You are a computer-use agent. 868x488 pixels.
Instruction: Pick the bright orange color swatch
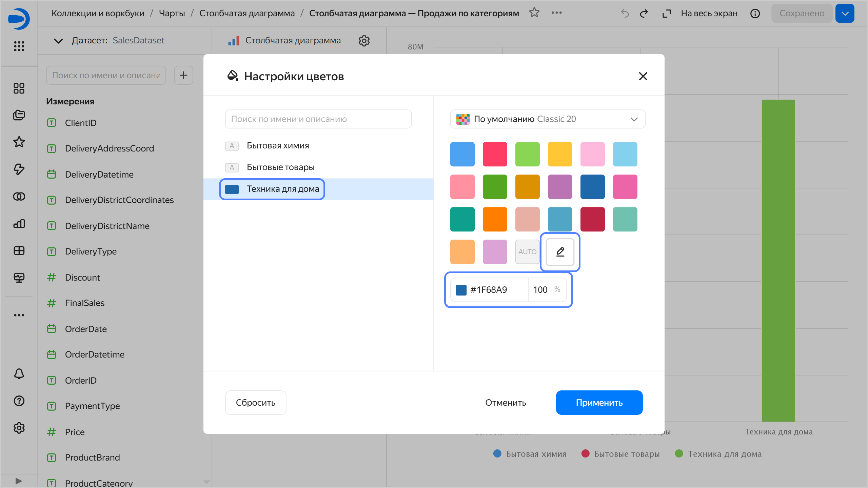[x=495, y=219]
